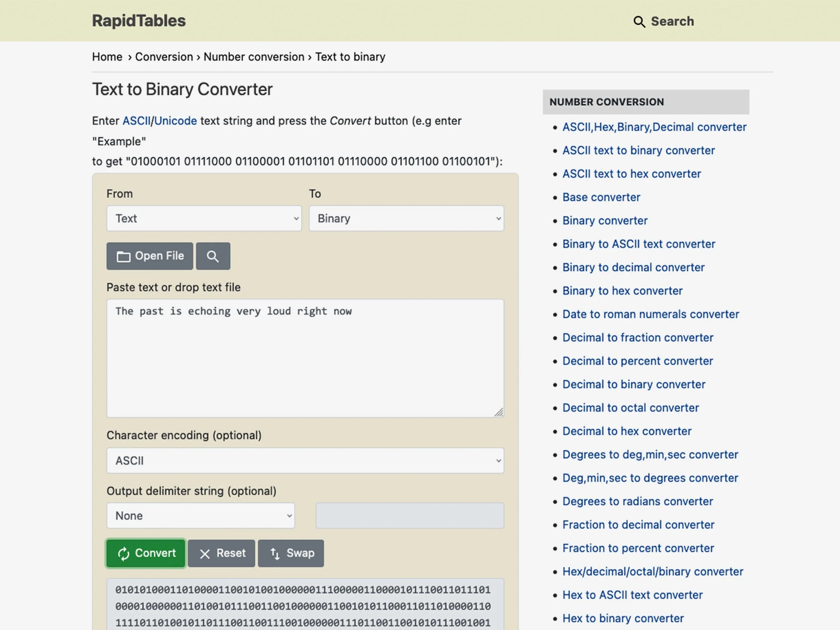Click the binary output result box
Image resolution: width=840 pixels, height=630 pixels.
pyautogui.click(x=305, y=606)
